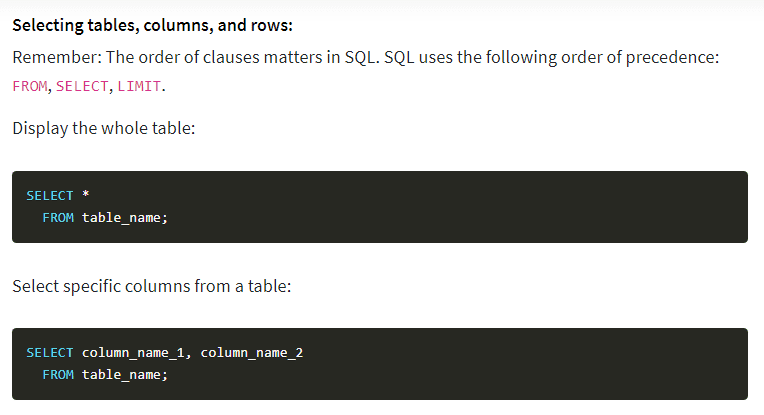Click 'Select specific columns from a table:' text
Viewport: 764px width, 415px height.
pyautogui.click(x=152, y=286)
